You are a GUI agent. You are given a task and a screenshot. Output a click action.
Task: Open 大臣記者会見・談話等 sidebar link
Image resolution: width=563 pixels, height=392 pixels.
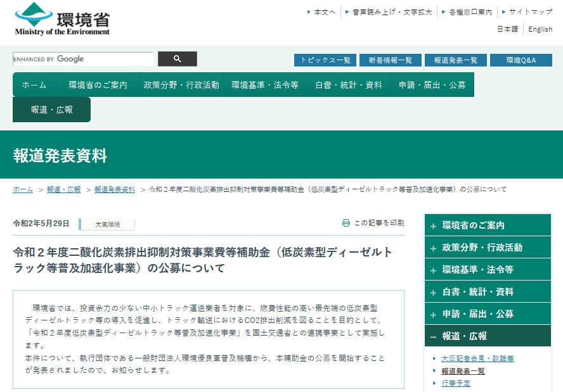(477, 358)
